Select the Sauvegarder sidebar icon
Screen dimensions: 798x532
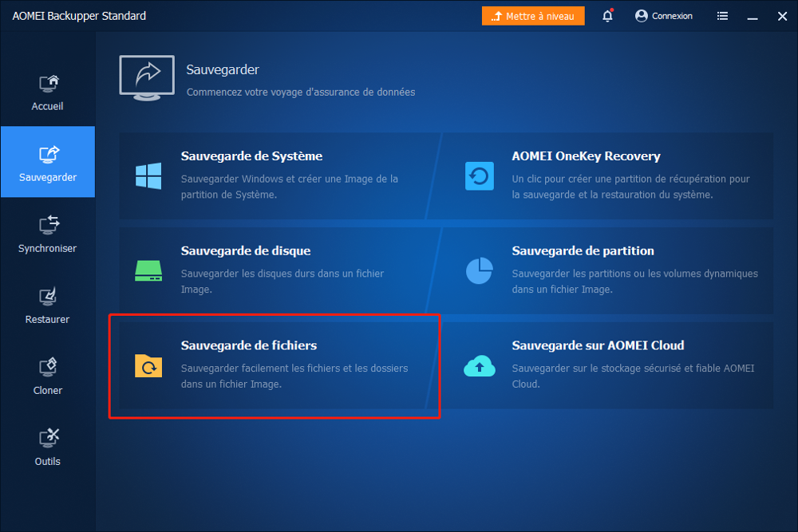point(49,155)
